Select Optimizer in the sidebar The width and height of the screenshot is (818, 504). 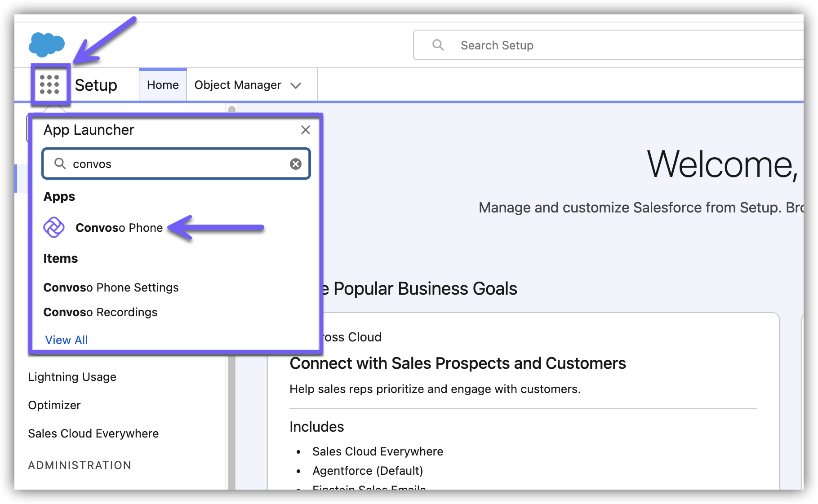pyautogui.click(x=54, y=405)
